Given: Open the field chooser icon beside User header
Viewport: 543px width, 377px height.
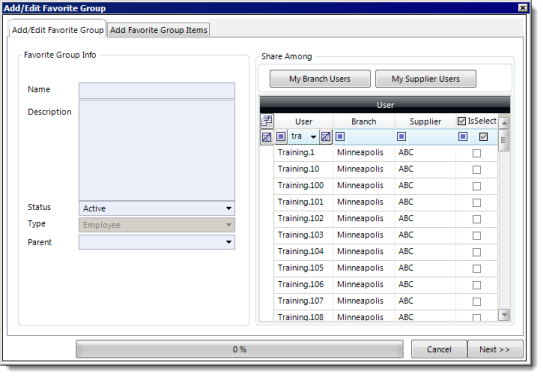Looking at the screenshot, I should point(267,121).
